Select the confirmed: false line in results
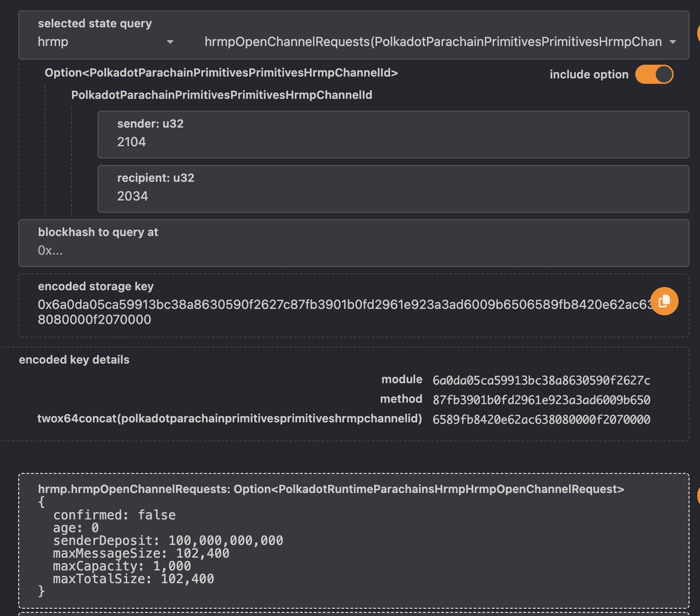The image size is (700, 616). 114,514
